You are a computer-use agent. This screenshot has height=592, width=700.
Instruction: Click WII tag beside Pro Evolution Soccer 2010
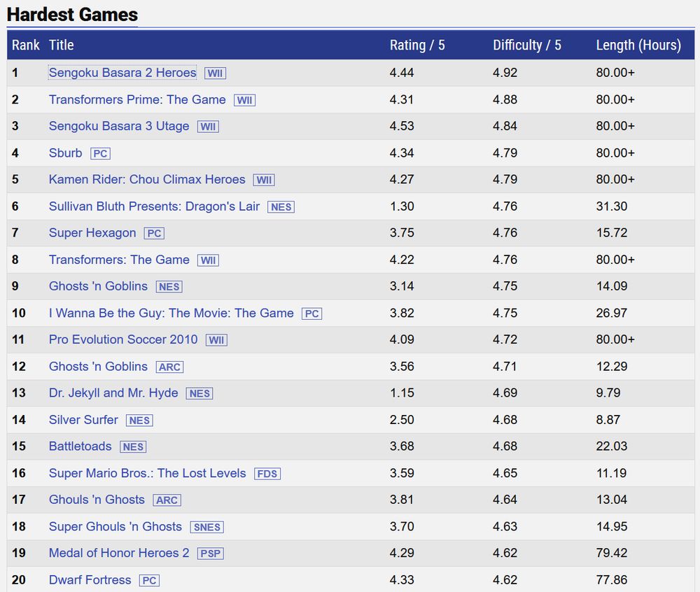(216, 340)
